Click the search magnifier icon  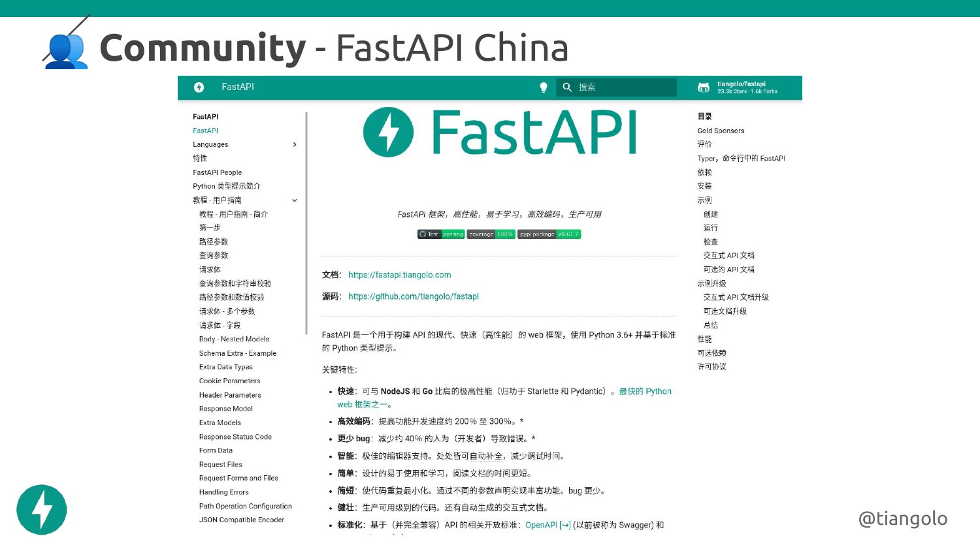coord(567,87)
